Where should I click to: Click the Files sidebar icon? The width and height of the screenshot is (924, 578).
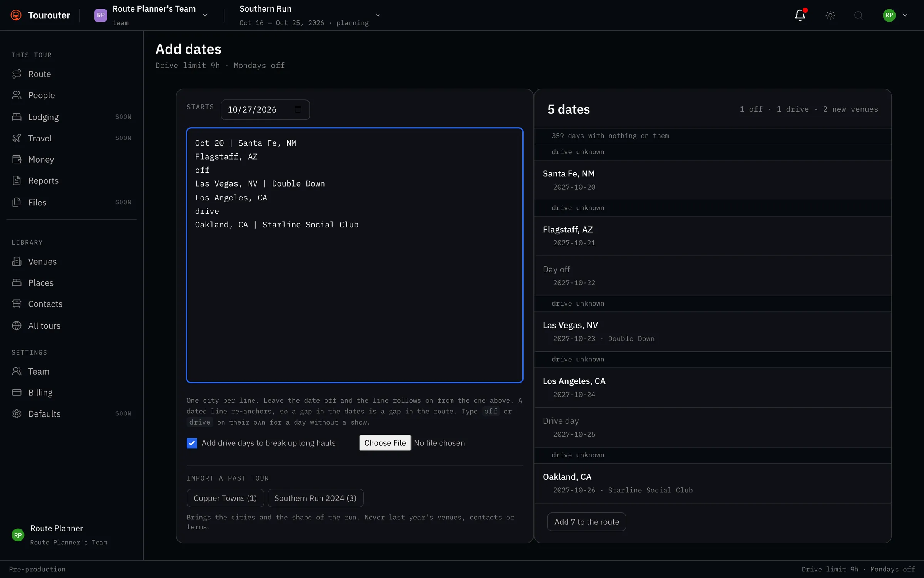pyautogui.click(x=17, y=202)
